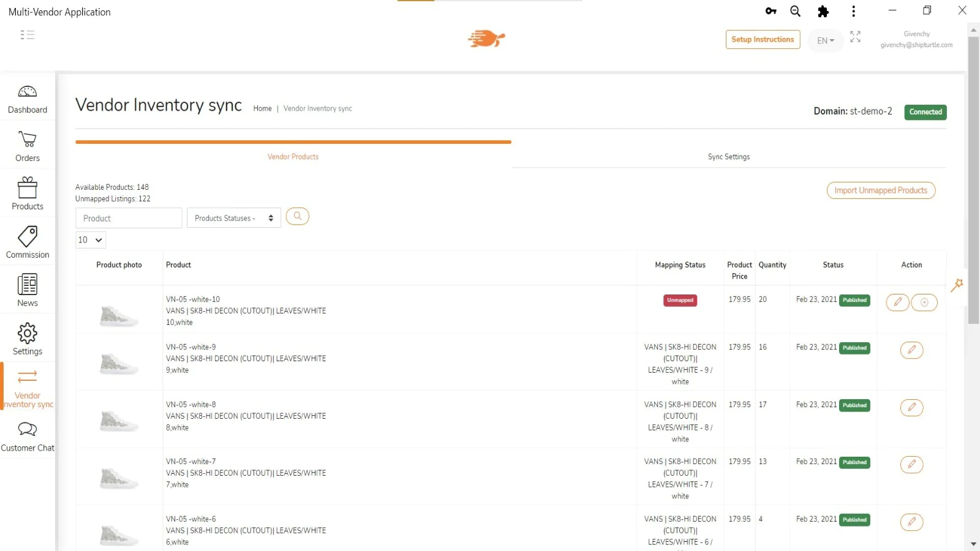The height and width of the screenshot is (551, 980).
Task: Open the News section
Action: (x=28, y=290)
